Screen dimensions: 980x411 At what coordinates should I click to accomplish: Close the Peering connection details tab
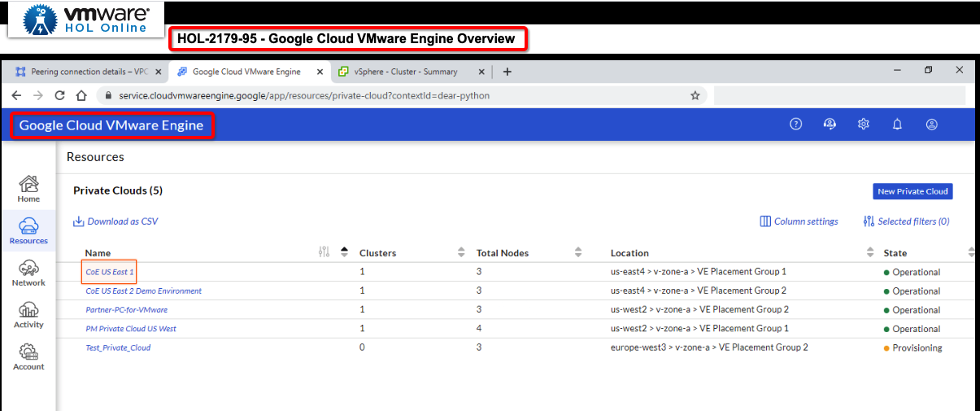[x=159, y=72]
